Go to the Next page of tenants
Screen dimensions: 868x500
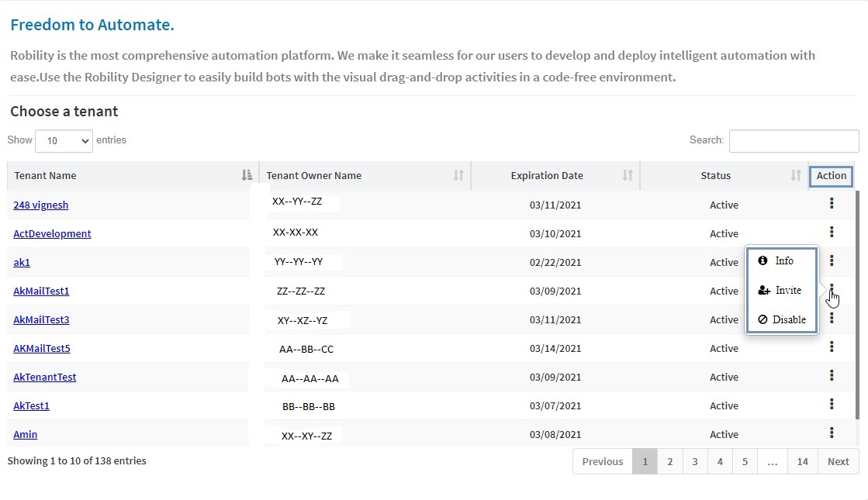pyautogui.click(x=838, y=461)
